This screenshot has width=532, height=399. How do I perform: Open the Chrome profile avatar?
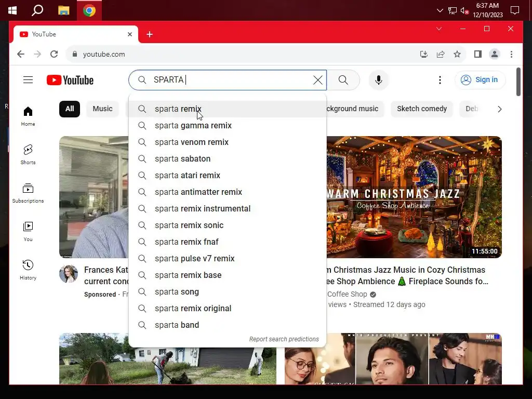coord(495,54)
